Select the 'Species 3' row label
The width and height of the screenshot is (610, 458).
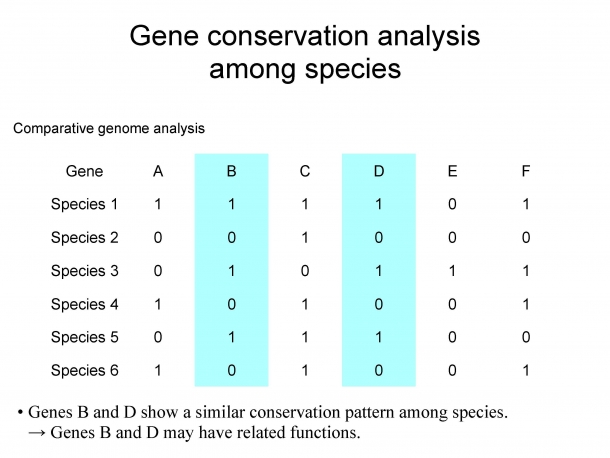84,271
